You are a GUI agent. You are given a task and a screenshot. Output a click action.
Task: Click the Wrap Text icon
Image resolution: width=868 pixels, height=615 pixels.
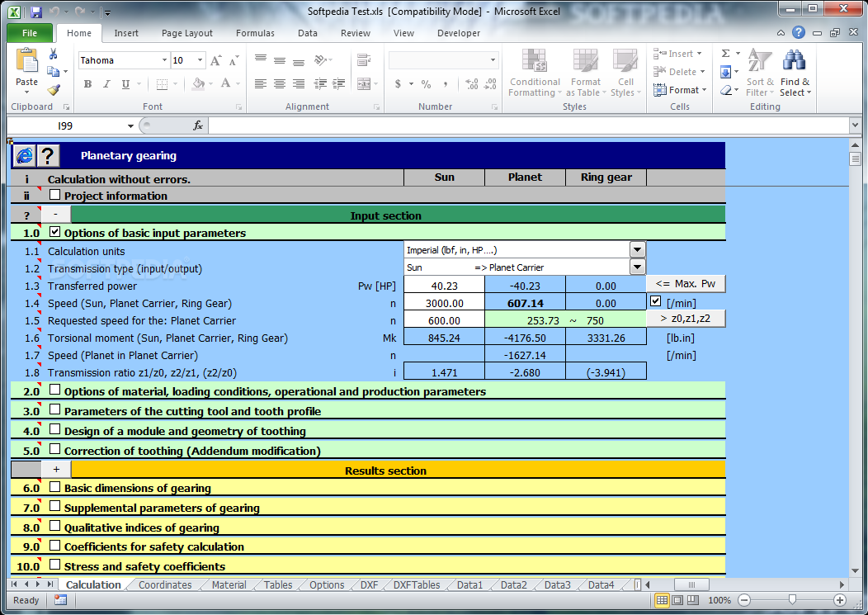pos(364,59)
